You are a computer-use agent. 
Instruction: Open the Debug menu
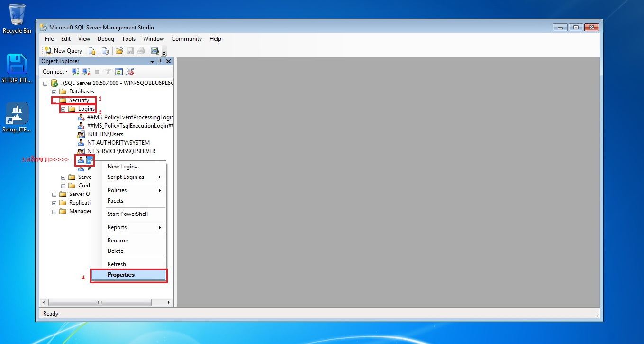click(106, 39)
